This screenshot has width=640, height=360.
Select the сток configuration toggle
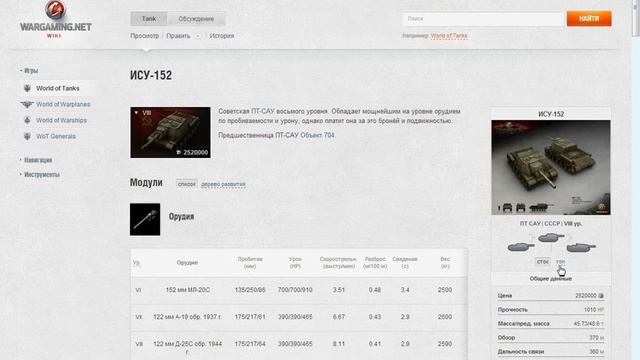coord(542,262)
